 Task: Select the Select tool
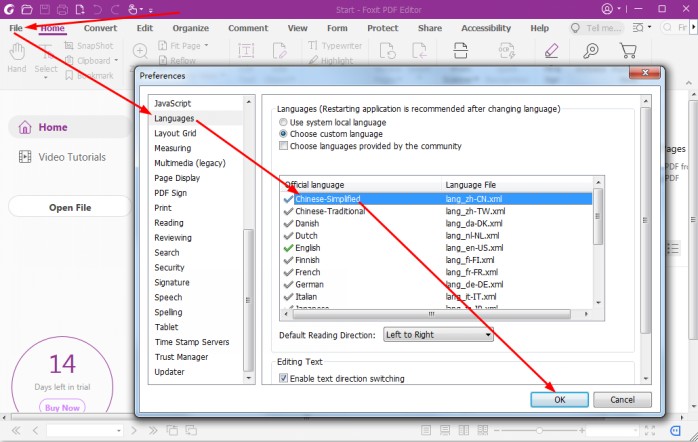46,60
